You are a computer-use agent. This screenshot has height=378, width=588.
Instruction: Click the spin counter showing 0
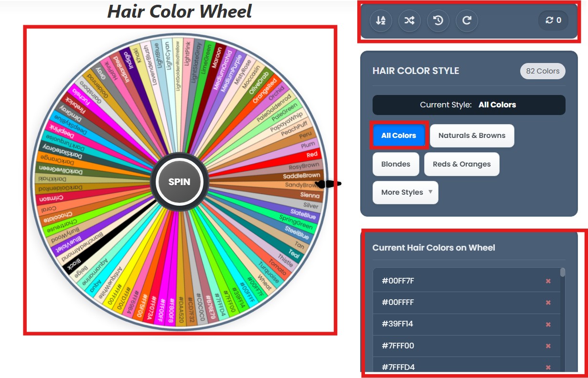click(553, 21)
